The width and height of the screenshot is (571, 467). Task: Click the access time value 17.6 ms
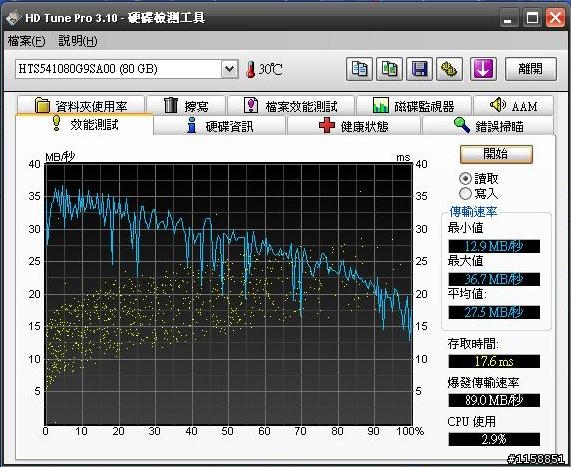[x=494, y=361]
